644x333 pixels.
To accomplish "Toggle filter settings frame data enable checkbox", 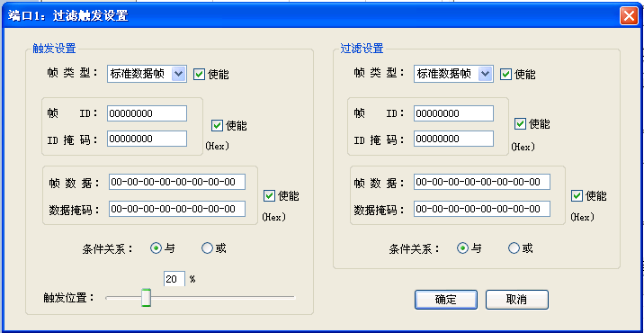I will 577,195.
